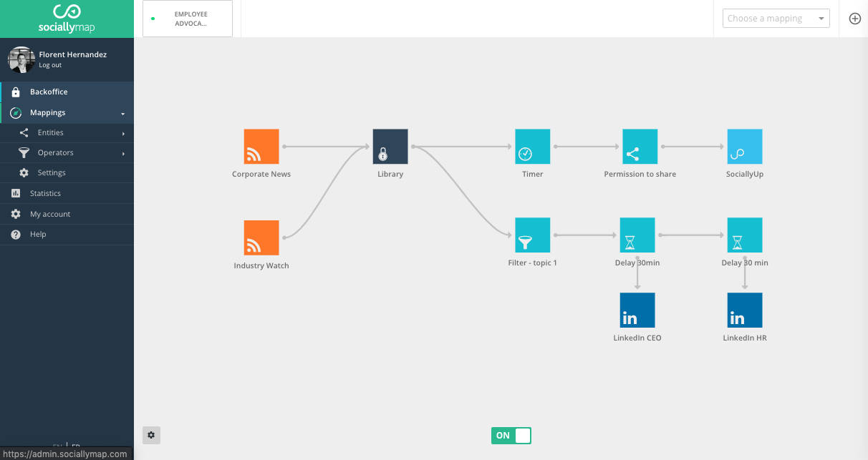Open the Choose a mapping dropdown
Image resolution: width=868 pixels, height=460 pixels.
776,19
